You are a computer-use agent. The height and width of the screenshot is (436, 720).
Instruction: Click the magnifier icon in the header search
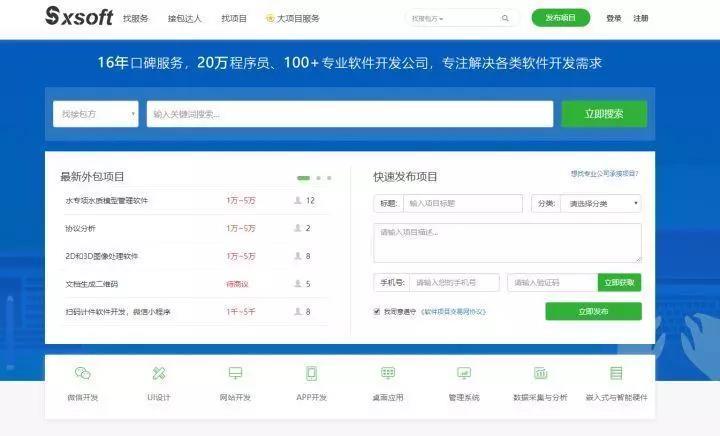(x=505, y=18)
